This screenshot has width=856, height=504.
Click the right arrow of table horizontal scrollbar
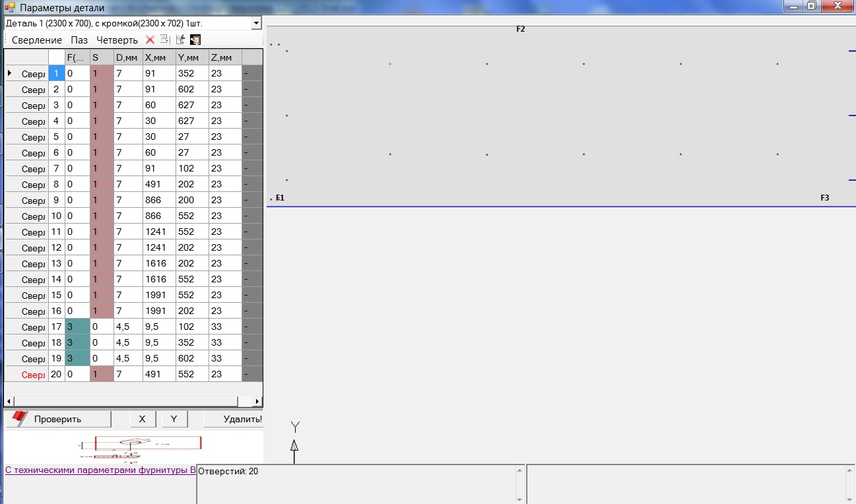[257, 401]
